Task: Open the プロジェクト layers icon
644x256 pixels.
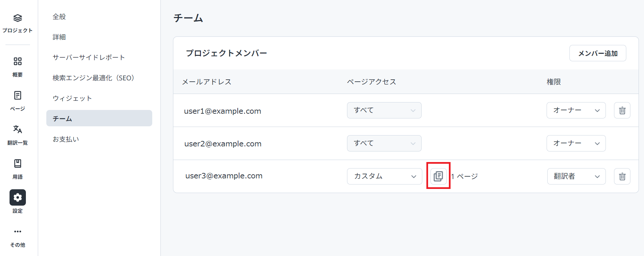Action: 18,18
